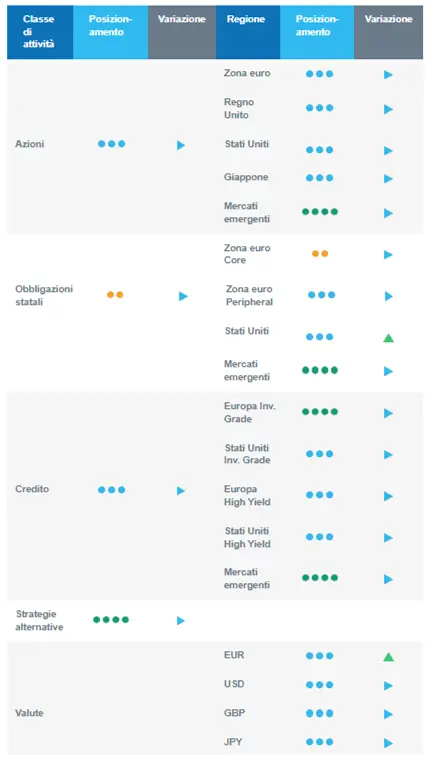Click the Stati Uniti High Yield label
Image resolution: width=431 pixels, height=760 pixels.
(247, 538)
